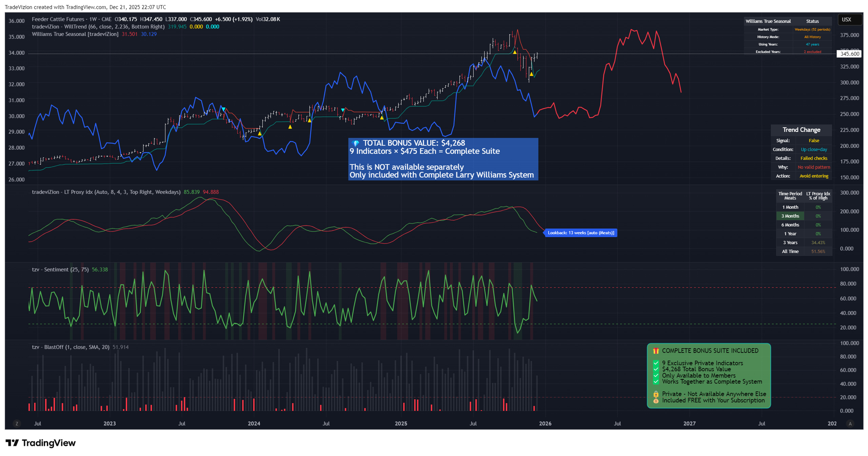The width and height of the screenshot is (868, 456).
Task: Click the +6.500 (+1.92%) change value
Action: [234, 19]
